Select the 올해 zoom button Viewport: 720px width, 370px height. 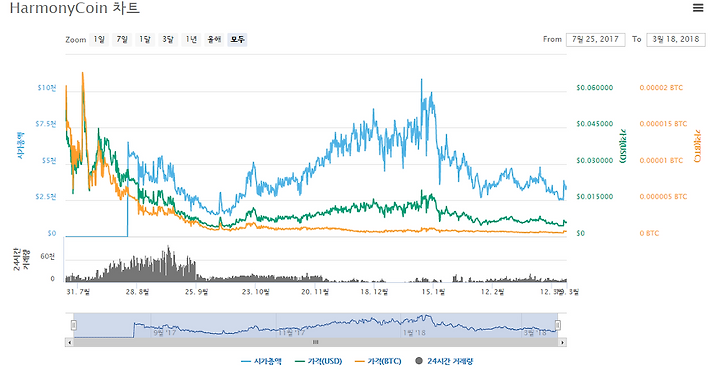click(x=214, y=39)
